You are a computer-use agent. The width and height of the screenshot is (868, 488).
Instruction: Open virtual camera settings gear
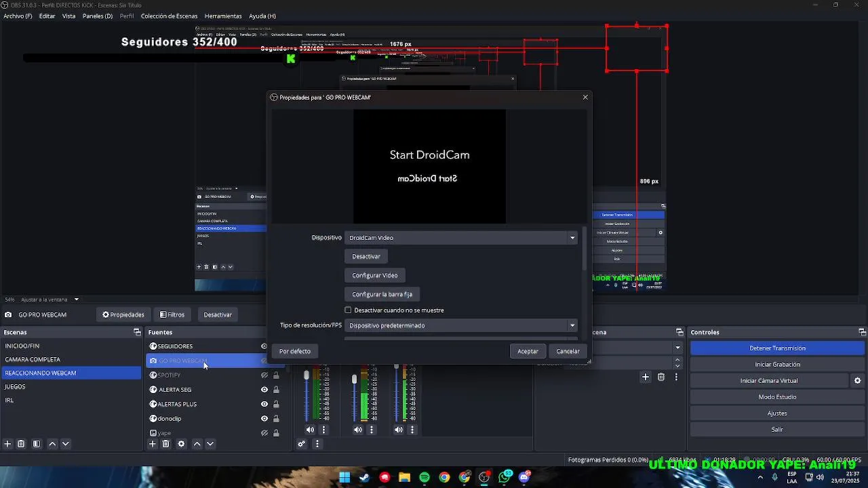pos(857,381)
